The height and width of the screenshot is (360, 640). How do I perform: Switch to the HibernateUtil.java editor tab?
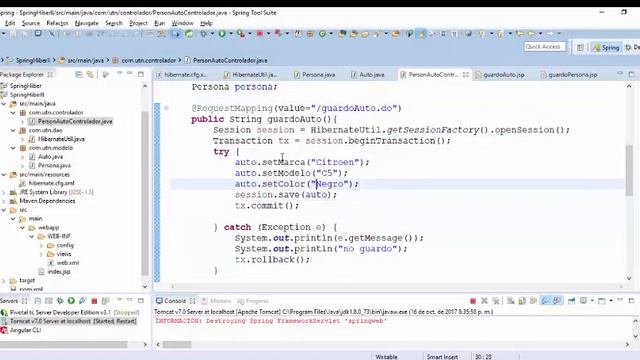251,75
